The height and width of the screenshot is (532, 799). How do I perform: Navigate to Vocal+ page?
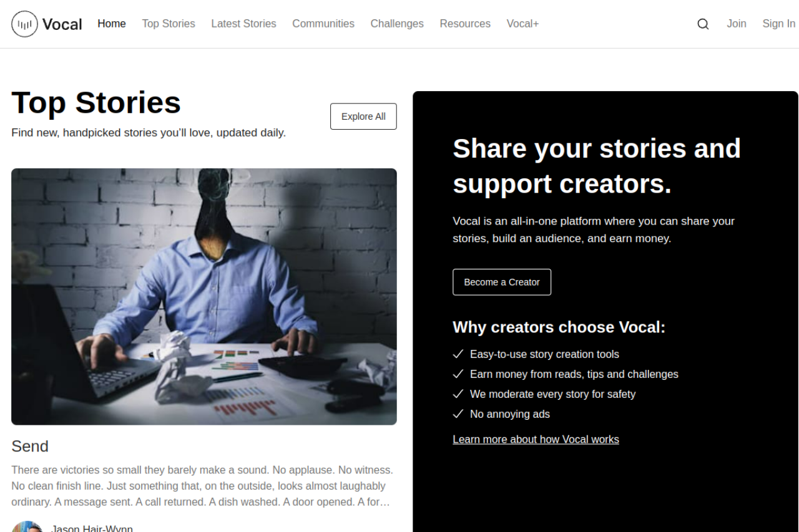pos(522,24)
